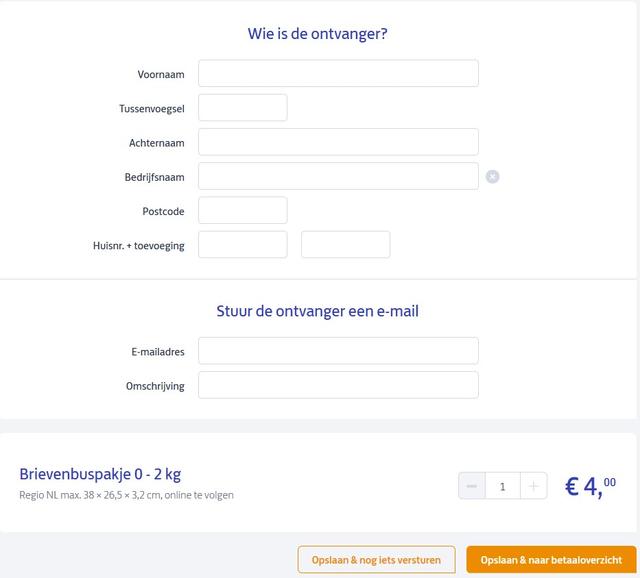This screenshot has height=578, width=640.
Task: Focus the Omschrijving text field
Action: tap(338, 386)
